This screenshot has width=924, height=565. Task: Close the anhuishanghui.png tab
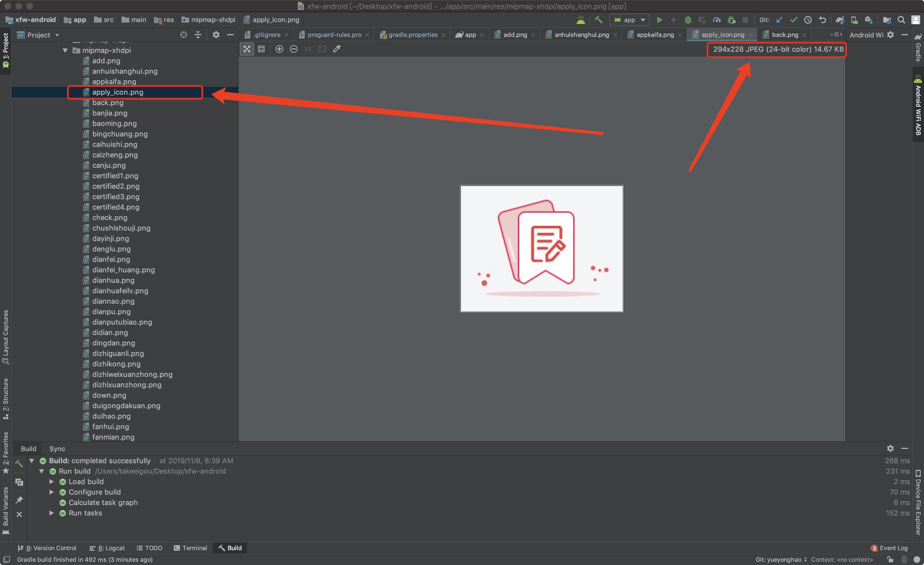coord(615,35)
